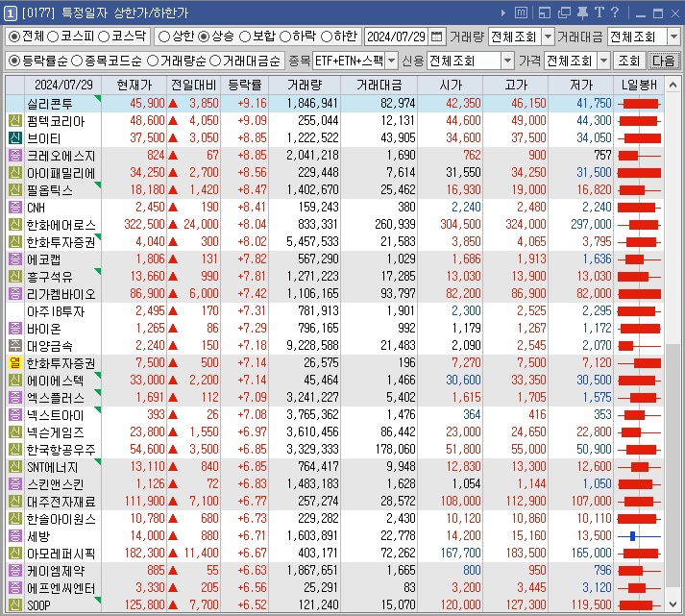Click the duplicate window icon in title bar
685x616 pixels.
(564, 13)
